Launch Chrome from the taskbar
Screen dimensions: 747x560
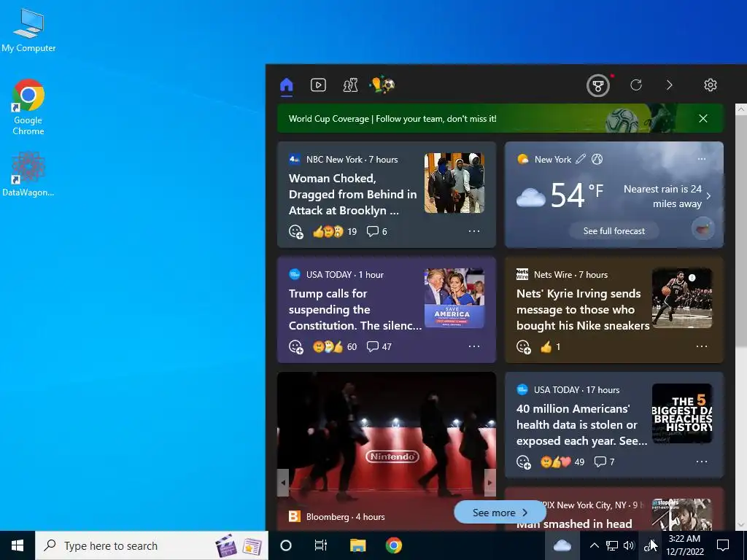[393, 545]
